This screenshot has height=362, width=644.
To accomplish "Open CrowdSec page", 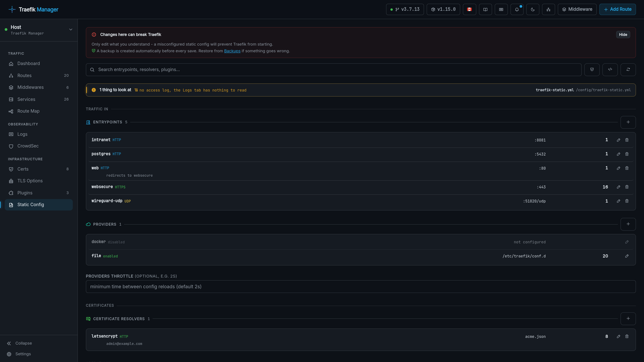I will 39,146.
